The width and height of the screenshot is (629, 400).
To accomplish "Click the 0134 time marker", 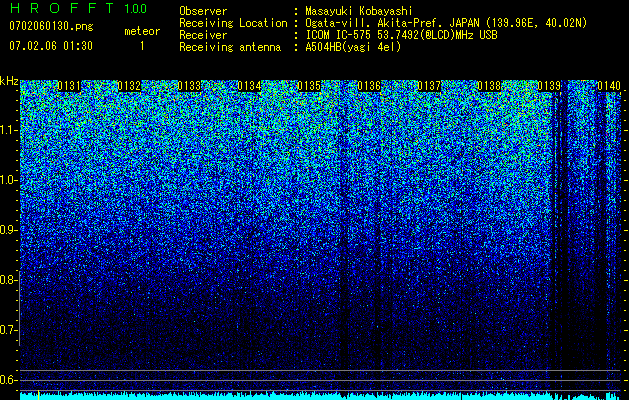I will pyautogui.click(x=249, y=86).
